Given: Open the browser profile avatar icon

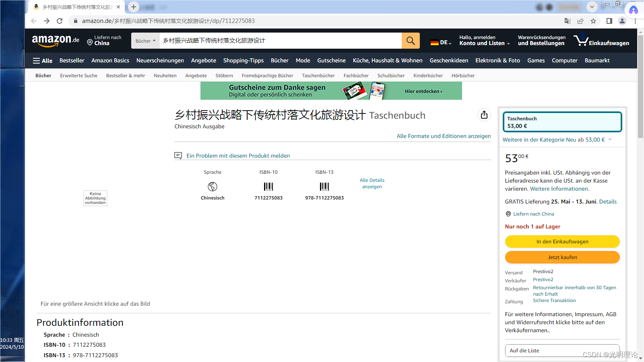Looking at the screenshot, I should [622, 21].
